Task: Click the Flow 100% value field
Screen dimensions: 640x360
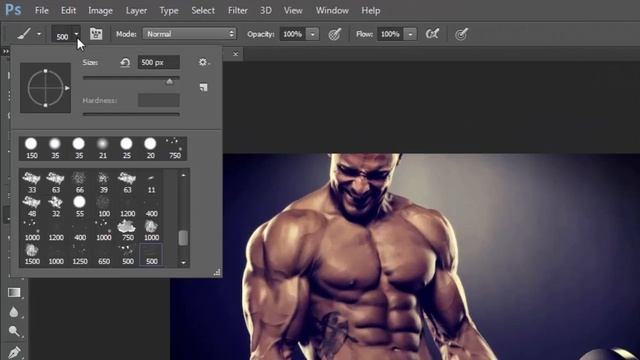Action: tap(390, 34)
